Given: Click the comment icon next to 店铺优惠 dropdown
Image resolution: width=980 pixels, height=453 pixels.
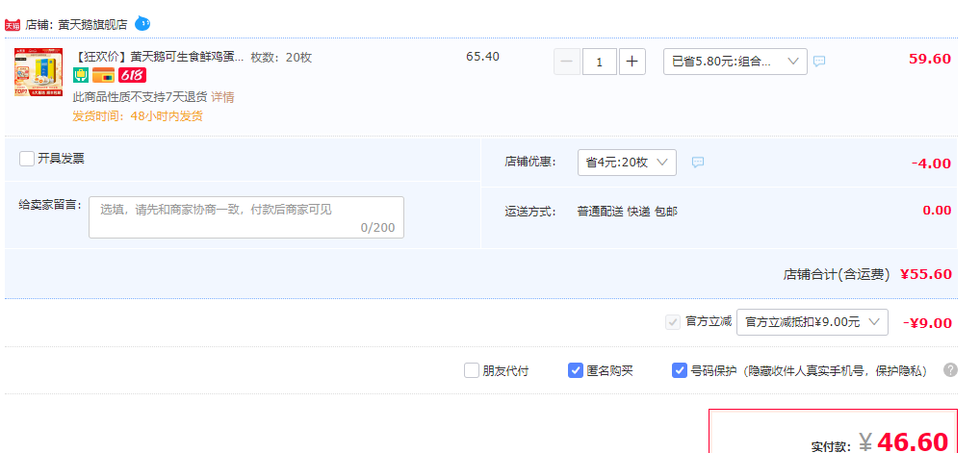Looking at the screenshot, I should (x=698, y=163).
